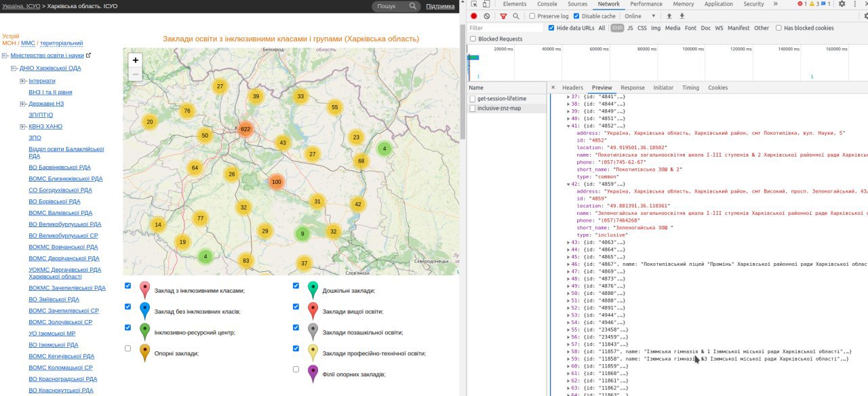Viewport: 868px width, 396px height.
Task: Expand the Інтернати tree node
Action: [23, 81]
